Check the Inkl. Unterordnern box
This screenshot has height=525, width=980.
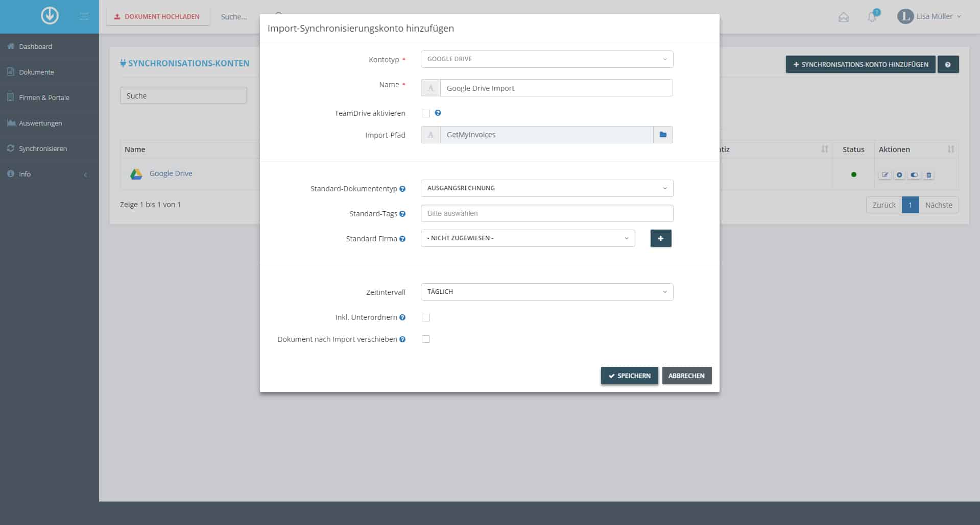[425, 317]
